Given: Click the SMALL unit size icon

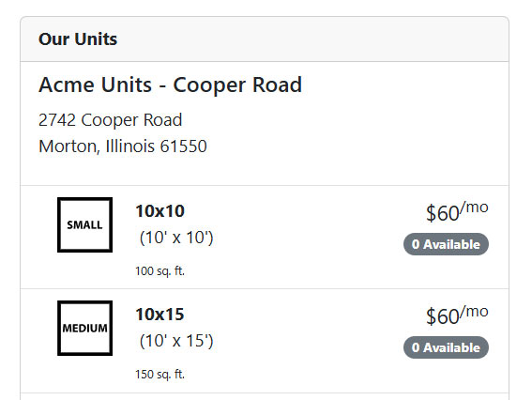Looking at the screenshot, I should tap(84, 224).
